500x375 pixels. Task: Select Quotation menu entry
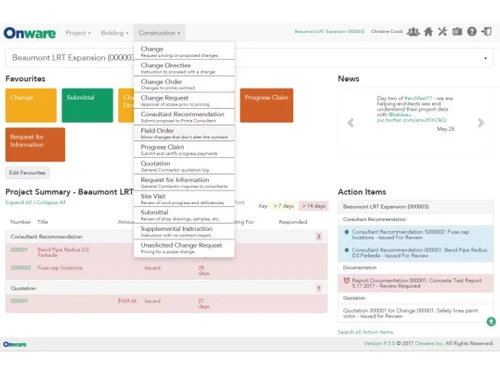coord(184,166)
